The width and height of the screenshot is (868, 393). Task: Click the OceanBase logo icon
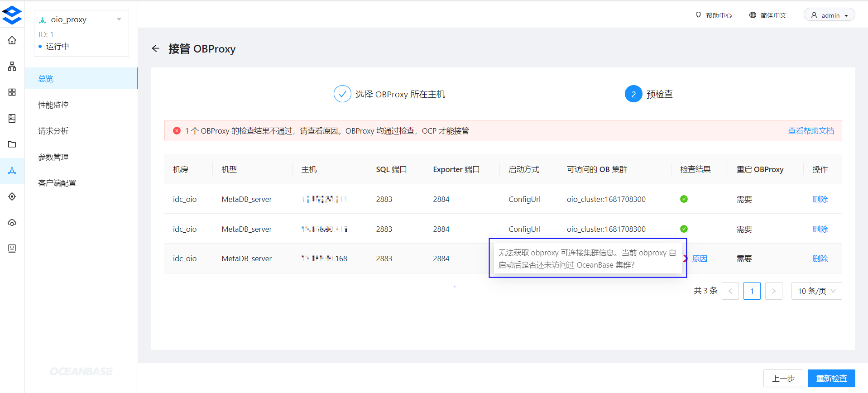(12, 15)
